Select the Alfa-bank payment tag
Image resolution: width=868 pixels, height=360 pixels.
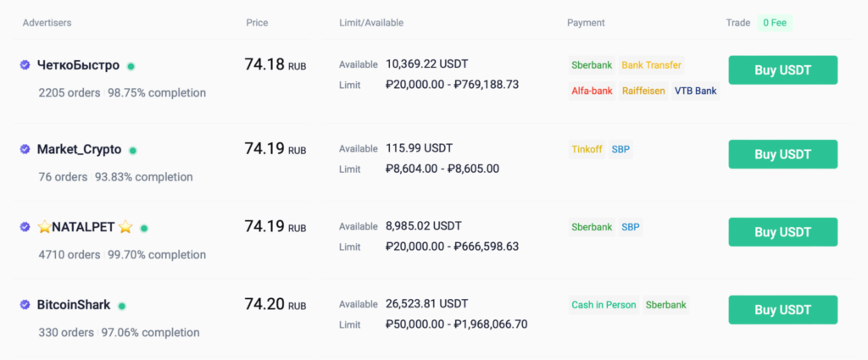592,91
